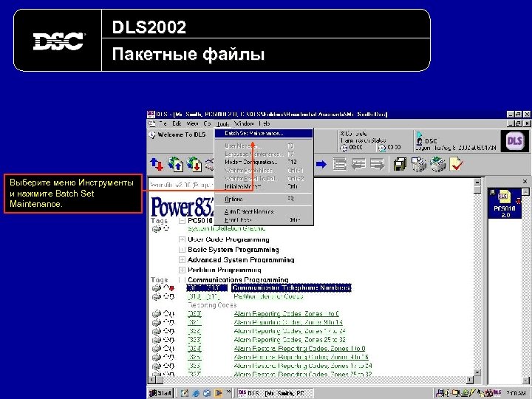Choose Auto Detect Modules in Tools menu
Image resolution: width=532 pixels, height=399 pixels.
click(264, 212)
